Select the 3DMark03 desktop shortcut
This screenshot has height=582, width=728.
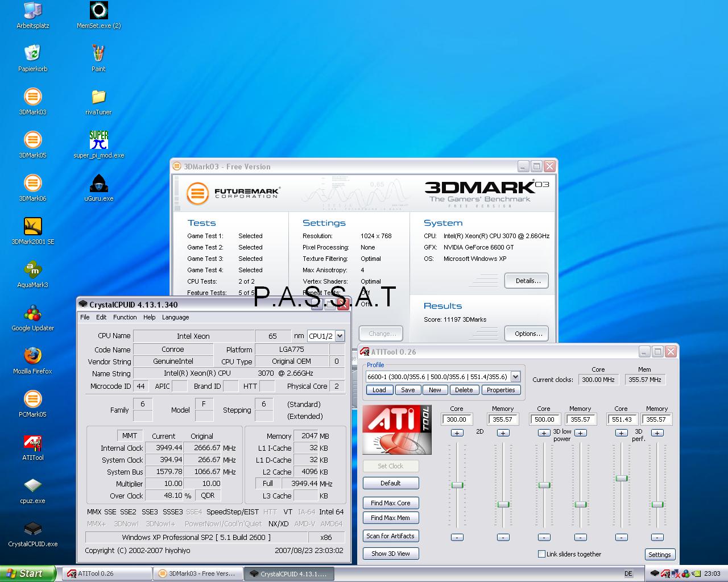32,102
